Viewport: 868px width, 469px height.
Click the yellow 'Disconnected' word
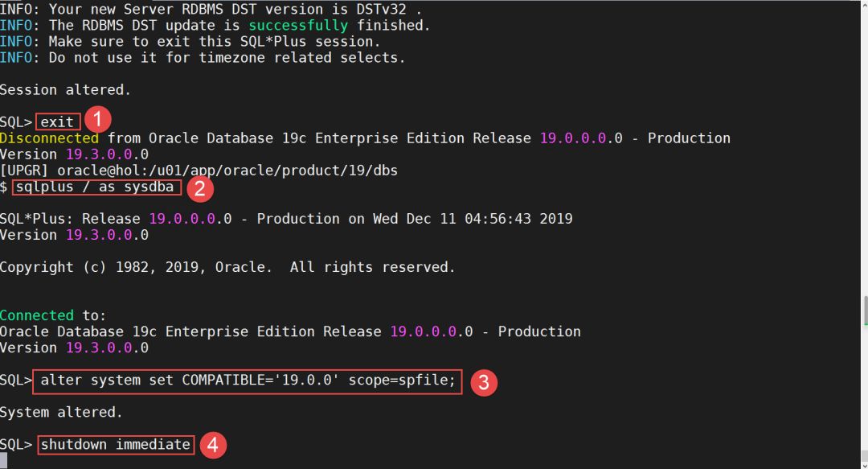click(x=49, y=138)
